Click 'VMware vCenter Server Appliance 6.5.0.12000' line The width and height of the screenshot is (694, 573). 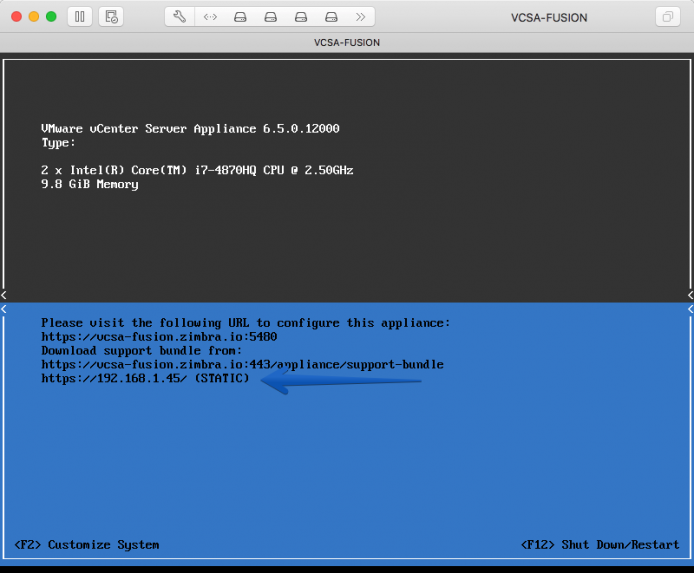(x=190, y=129)
